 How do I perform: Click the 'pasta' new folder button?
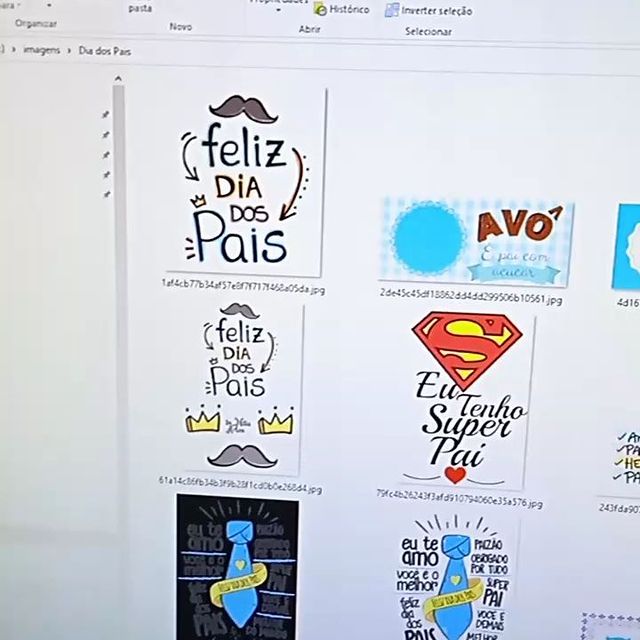point(140,6)
